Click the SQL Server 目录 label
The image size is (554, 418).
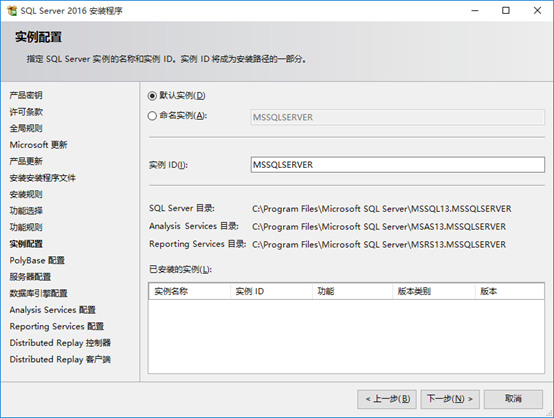(182, 208)
